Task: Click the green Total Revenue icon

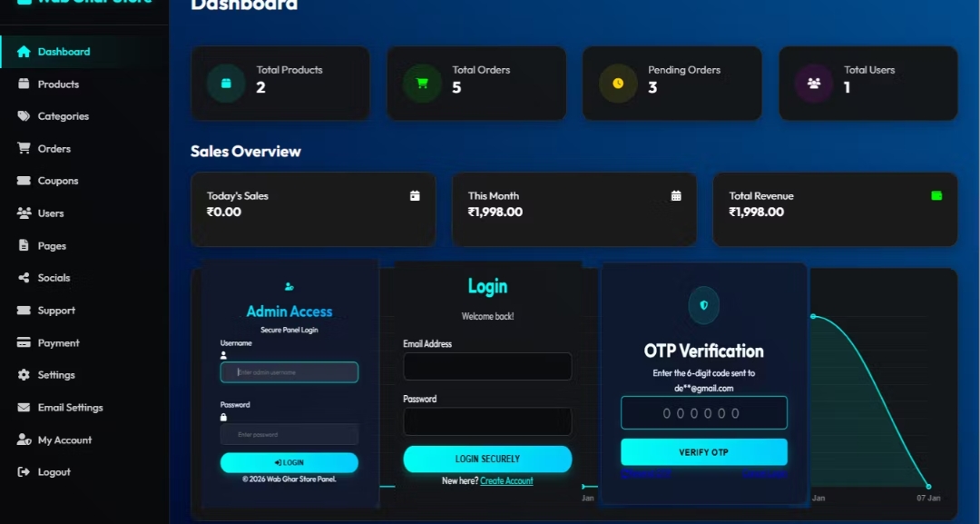Action: pos(936,195)
